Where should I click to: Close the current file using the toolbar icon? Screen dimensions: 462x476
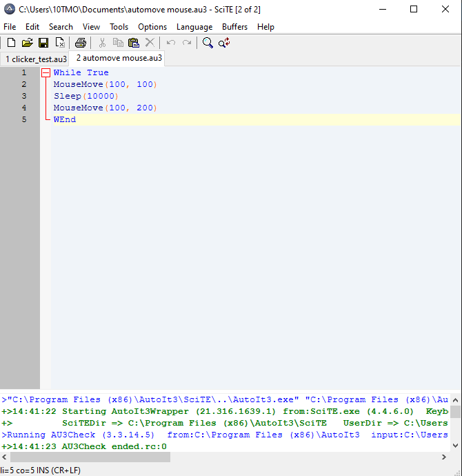pos(60,43)
